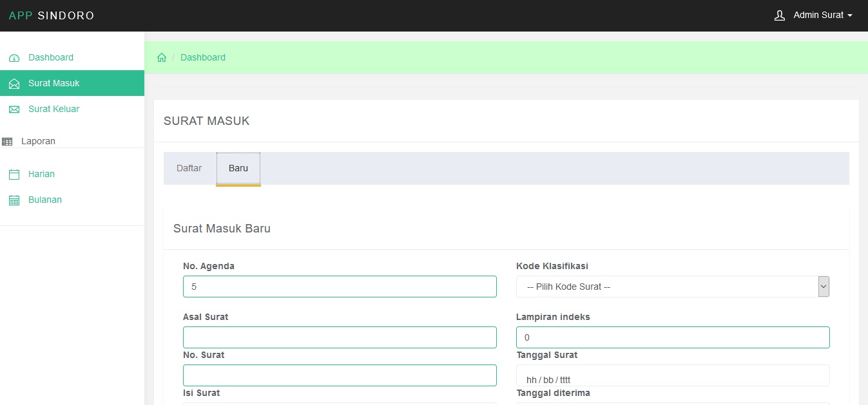Click the Surat Masuk open envelope icon
Screen dimensions: 868x405
pyautogui.click(x=14, y=84)
